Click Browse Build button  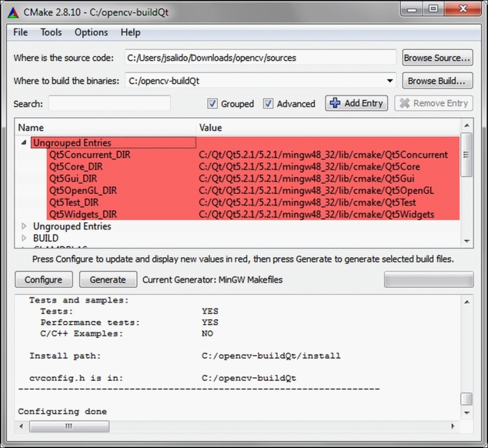437,81
